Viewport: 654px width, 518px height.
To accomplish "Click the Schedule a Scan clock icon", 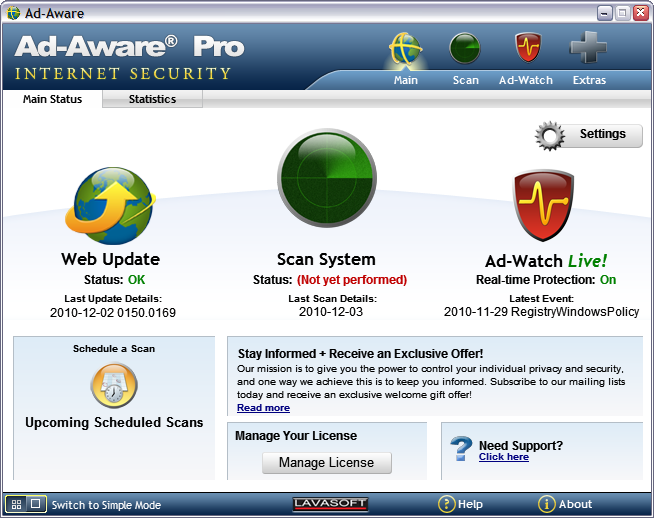I will point(114,386).
